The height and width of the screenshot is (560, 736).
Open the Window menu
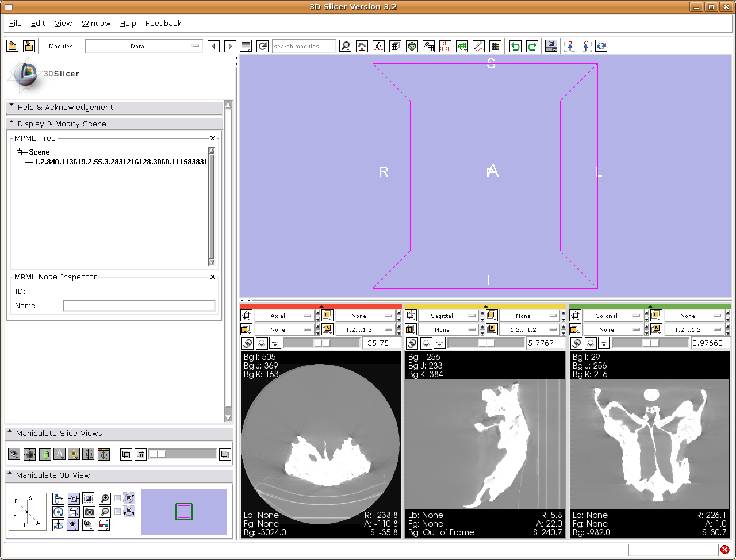click(x=96, y=23)
